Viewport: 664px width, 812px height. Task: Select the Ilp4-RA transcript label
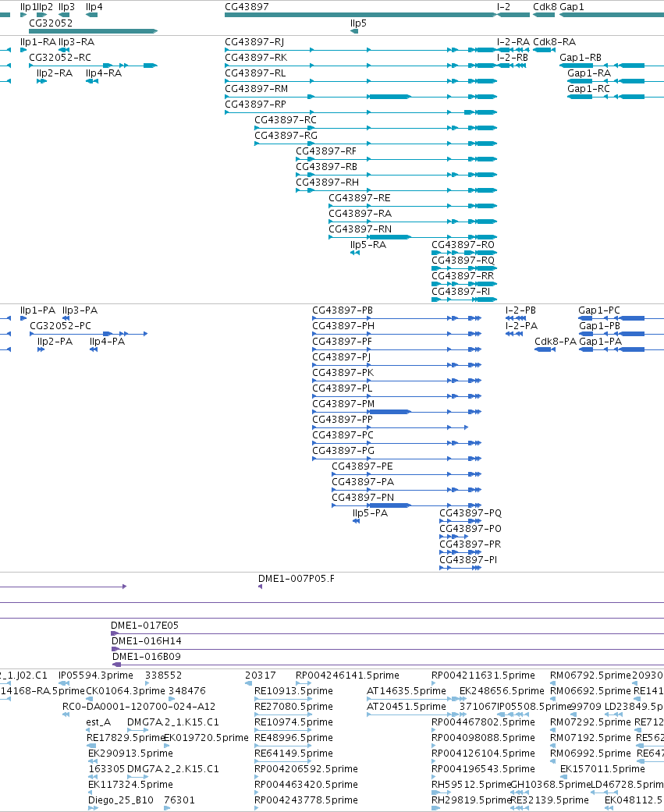point(104,73)
